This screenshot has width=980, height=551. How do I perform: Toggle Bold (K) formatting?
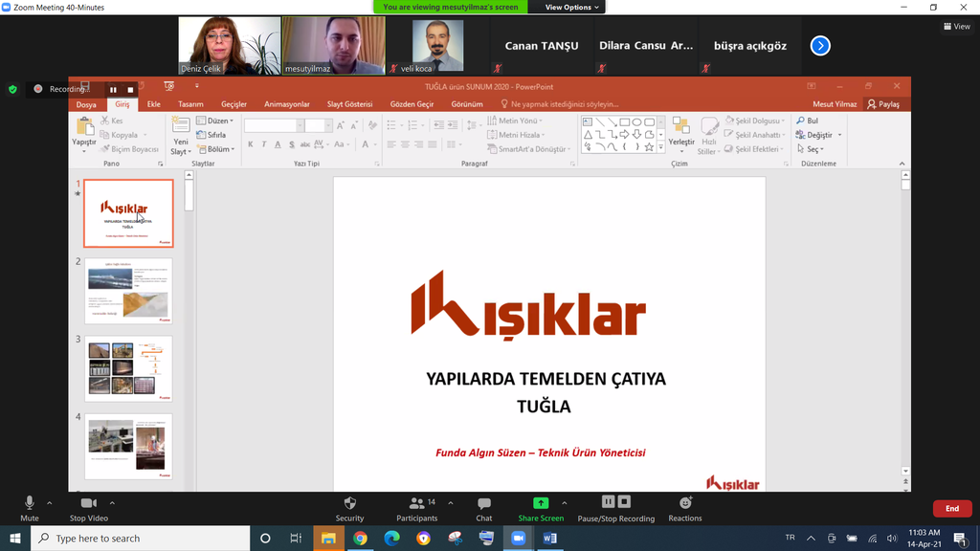click(x=251, y=144)
